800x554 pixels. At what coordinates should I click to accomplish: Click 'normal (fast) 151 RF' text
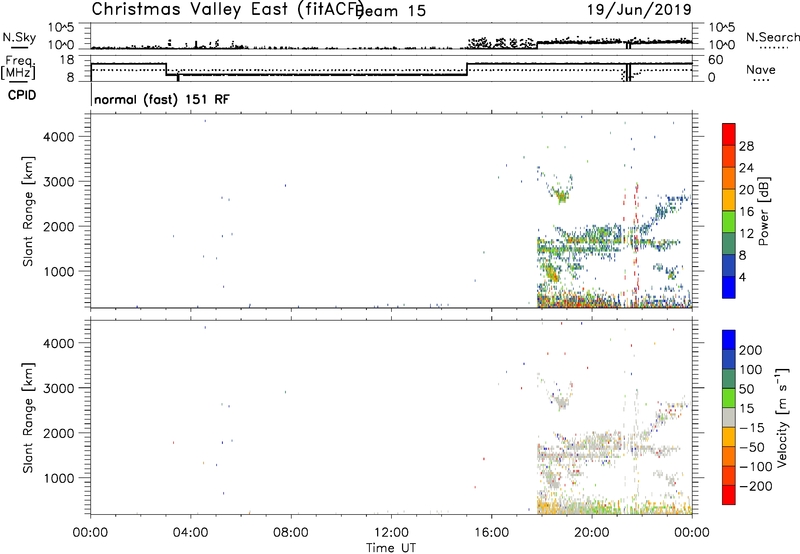[x=162, y=99]
